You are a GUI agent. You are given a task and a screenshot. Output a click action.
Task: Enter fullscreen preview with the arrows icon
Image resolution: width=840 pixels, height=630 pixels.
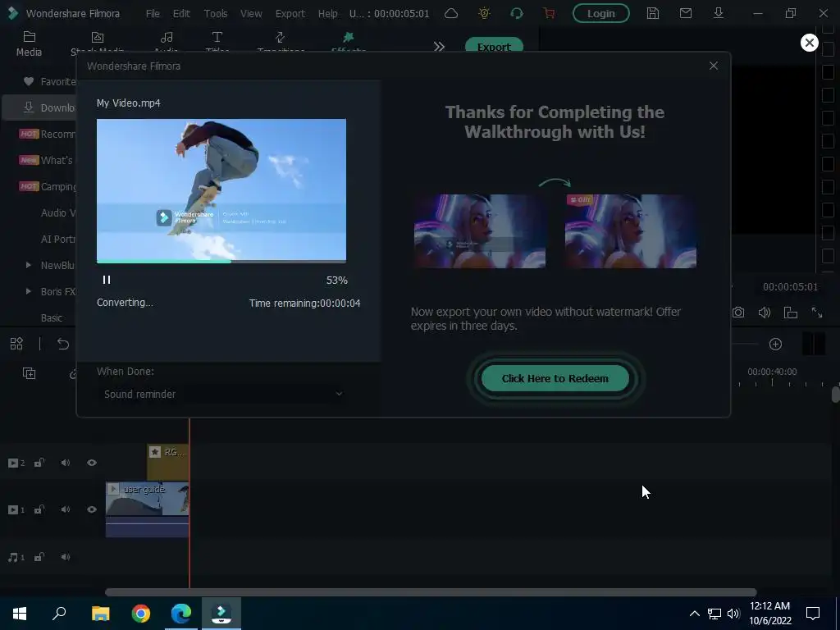[817, 313]
